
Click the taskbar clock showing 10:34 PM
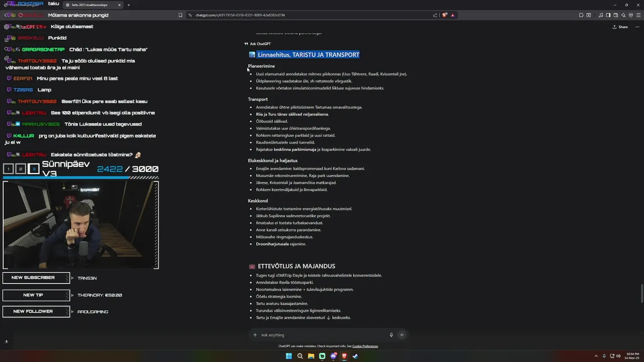tap(632, 356)
